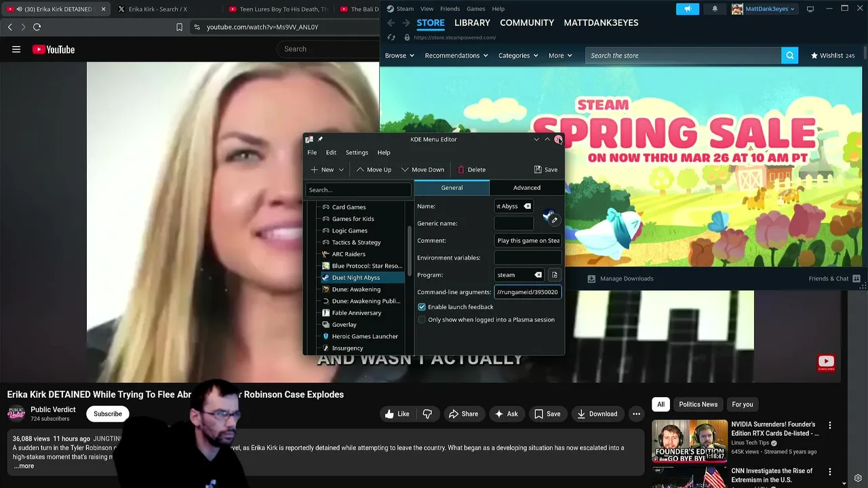
Task: Click the Public Verdict channel avatar
Action: (16, 414)
